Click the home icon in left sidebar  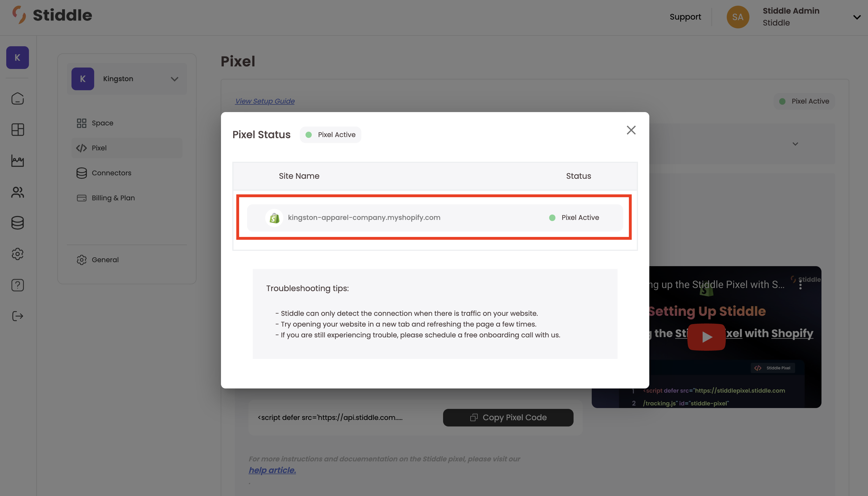[x=17, y=99]
